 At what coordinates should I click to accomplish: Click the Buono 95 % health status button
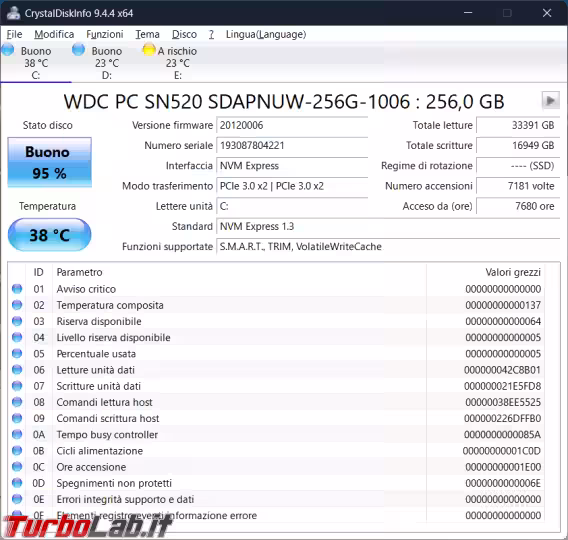click(x=49, y=162)
